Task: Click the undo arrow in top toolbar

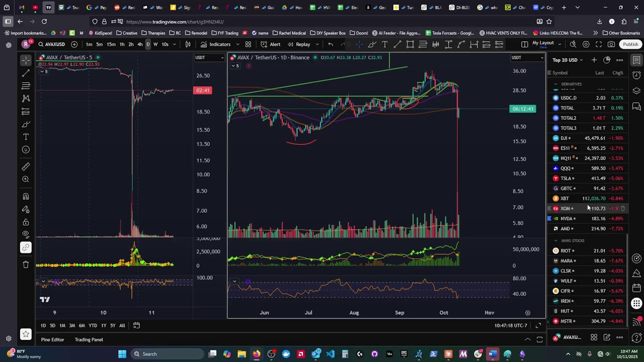Action: 331,44
